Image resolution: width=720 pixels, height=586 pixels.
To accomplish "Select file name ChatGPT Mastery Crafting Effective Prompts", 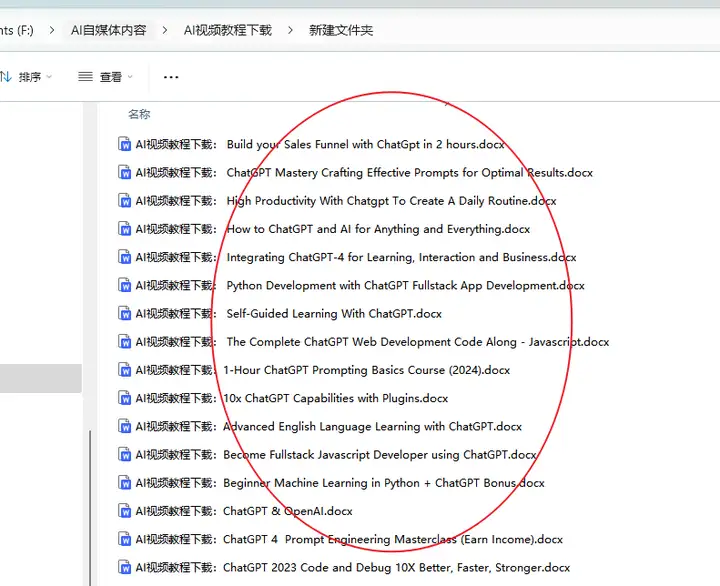I will [x=364, y=173].
